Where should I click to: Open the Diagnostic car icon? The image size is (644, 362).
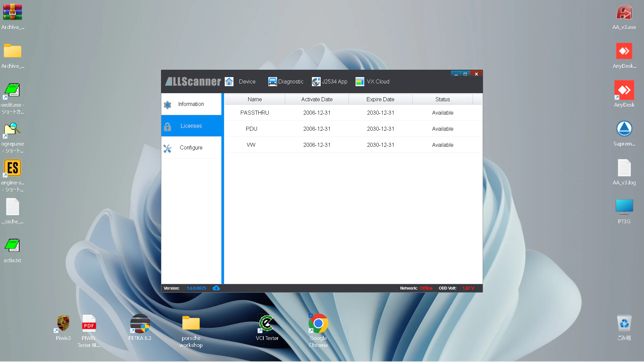tap(272, 81)
